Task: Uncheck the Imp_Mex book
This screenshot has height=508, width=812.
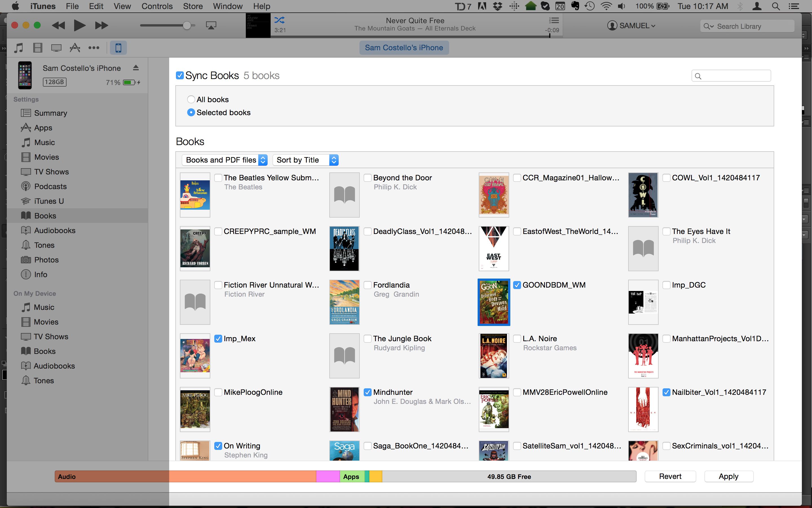Action: pyautogui.click(x=218, y=339)
